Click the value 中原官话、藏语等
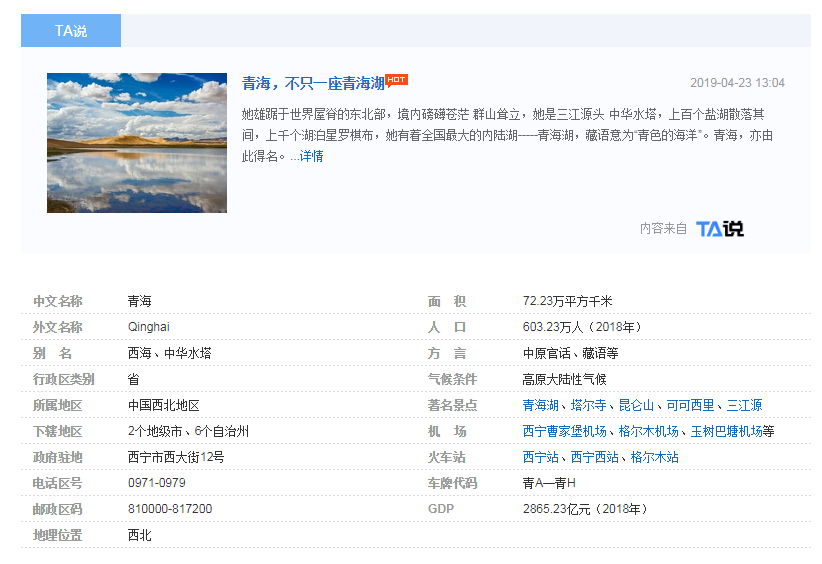 [570, 353]
